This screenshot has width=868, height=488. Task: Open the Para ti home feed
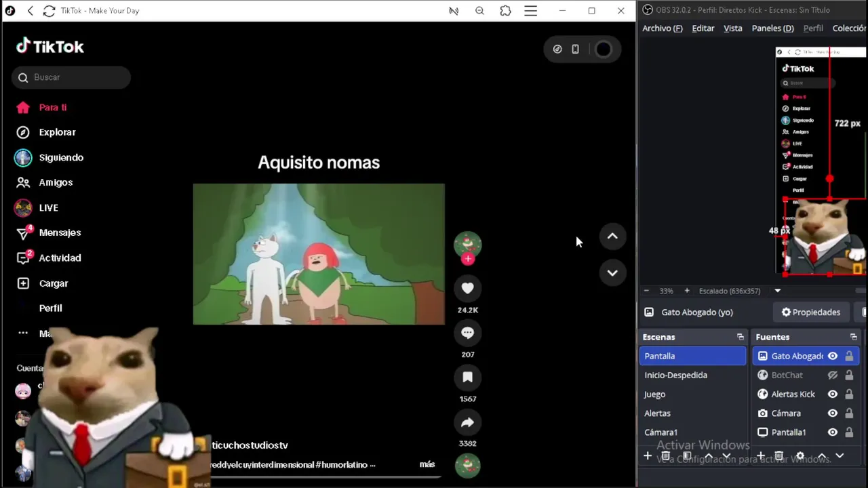click(x=42, y=107)
